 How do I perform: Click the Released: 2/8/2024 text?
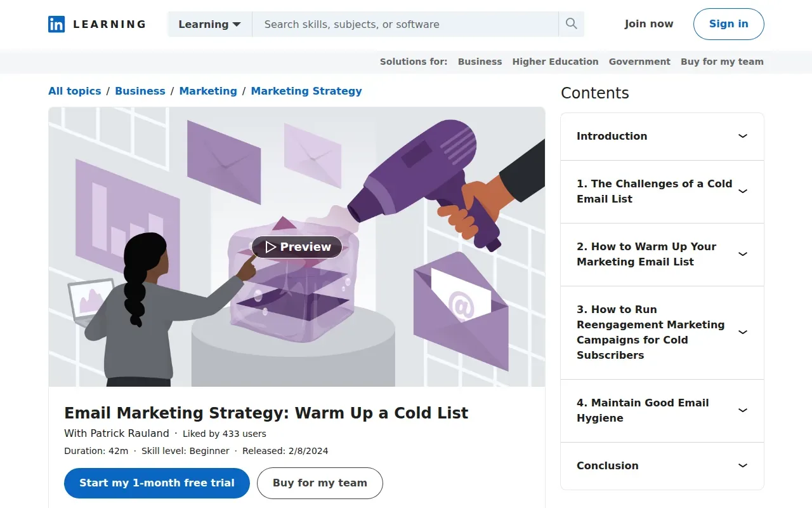pyautogui.click(x=285, y=451)
